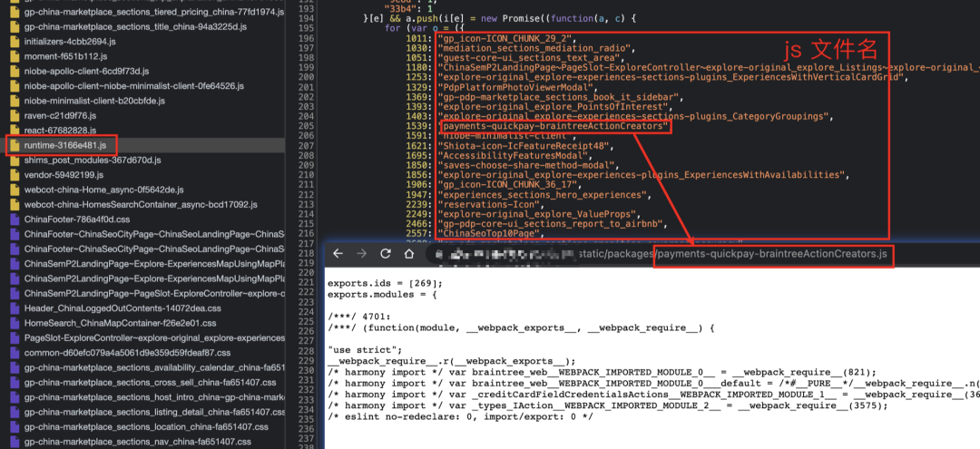Click the file icon beside webcot-china-Home_async-0f5642de.js
Viewport: 980px width, 449px height.
[15, 190]
